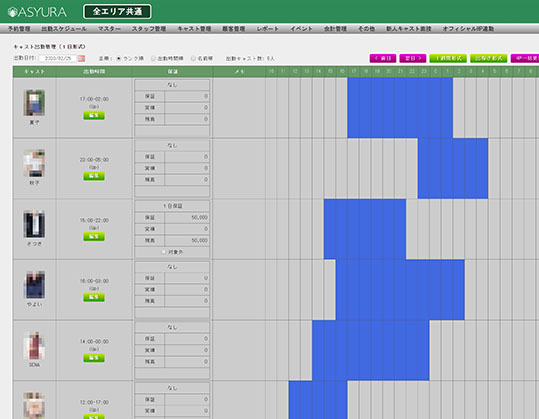Viewport: 539px width, 419px height.
Task: Click the SENA cast name
Action: (x=34, y=365)
